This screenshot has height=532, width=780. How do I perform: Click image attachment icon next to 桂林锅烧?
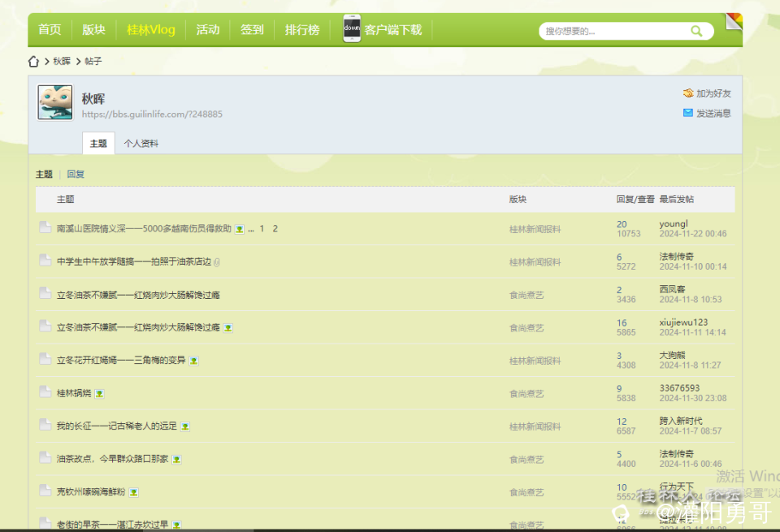click(x=99, y=393)
